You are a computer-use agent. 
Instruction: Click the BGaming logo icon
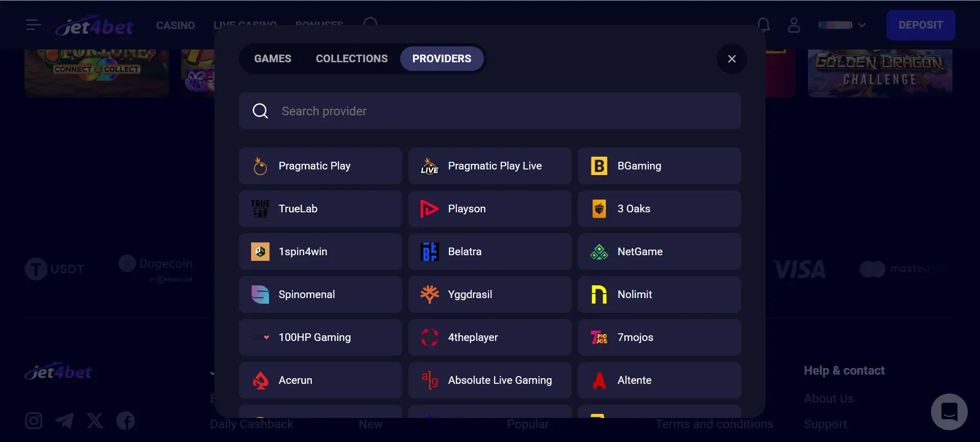click(599, 166)
